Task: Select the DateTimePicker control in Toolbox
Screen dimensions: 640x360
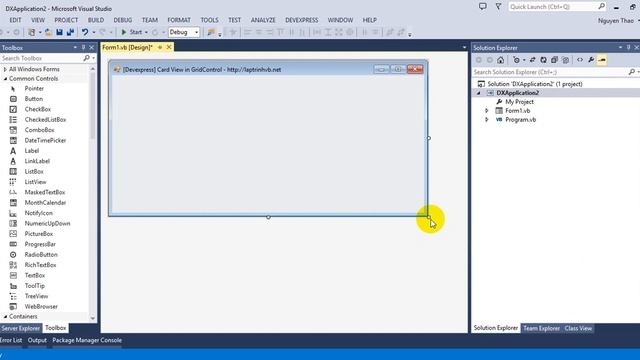Action: pyautogui.click(x=44, y=140)
